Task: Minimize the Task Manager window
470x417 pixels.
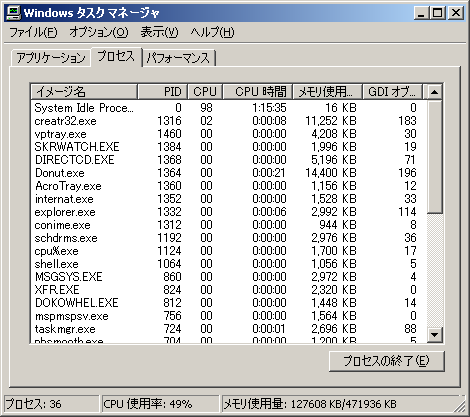Action: coord(422,13)
